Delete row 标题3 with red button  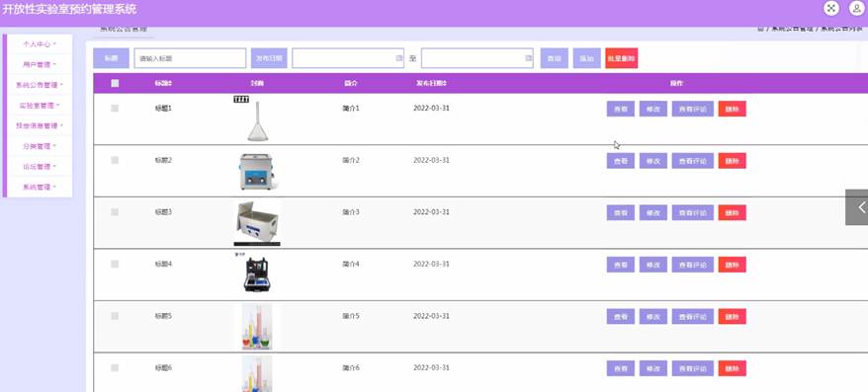click(x=733, y=213)
